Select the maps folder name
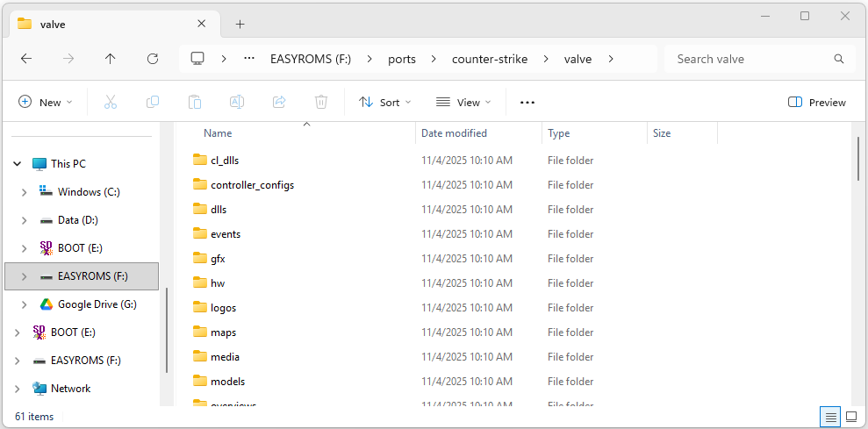Screen dimensions: 868x429 pos(224,332)
